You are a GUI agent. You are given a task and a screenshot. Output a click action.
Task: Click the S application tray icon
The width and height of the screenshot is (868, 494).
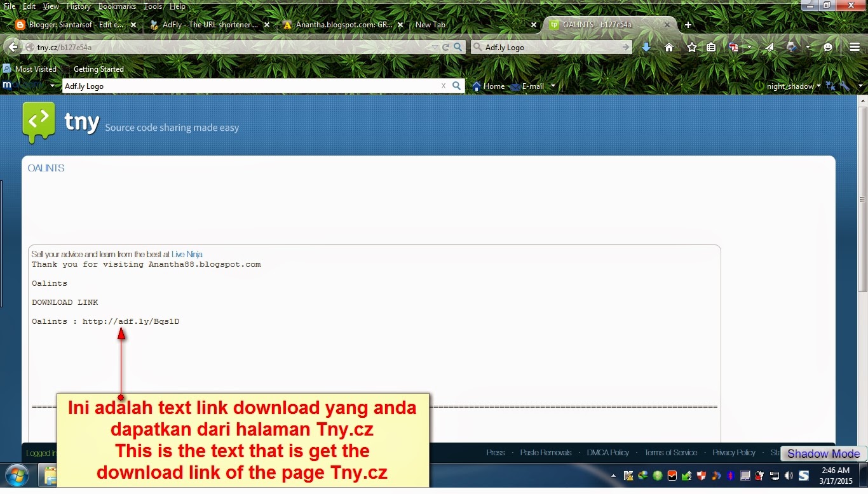(x=804, y=475)
